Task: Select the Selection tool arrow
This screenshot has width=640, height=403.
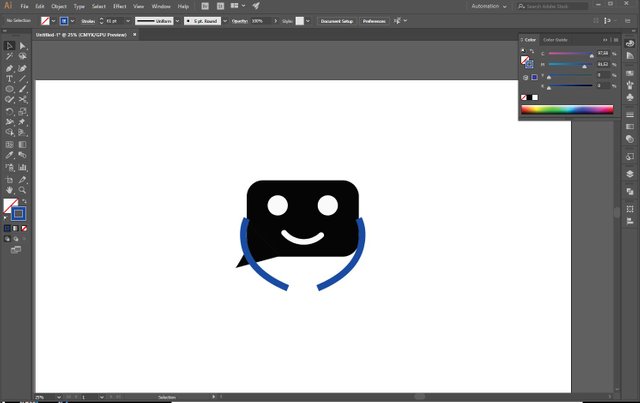Action: click(x=9, y=46)
